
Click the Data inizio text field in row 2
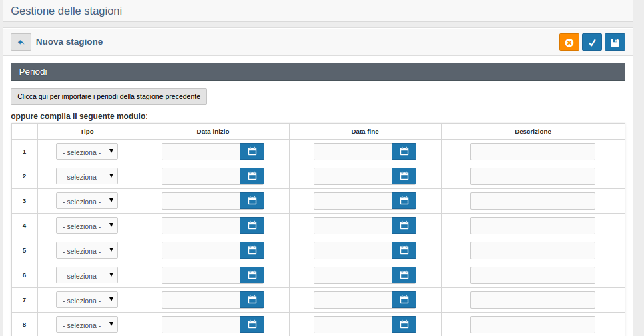[x=201, y=176]
